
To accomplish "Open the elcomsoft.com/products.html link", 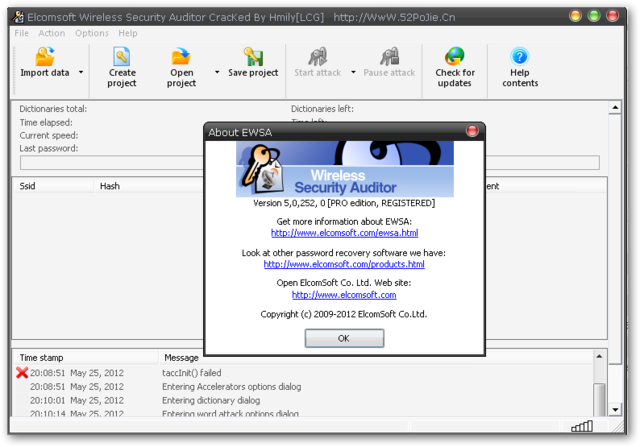I will pyautogui.click(x=344, y=264).
